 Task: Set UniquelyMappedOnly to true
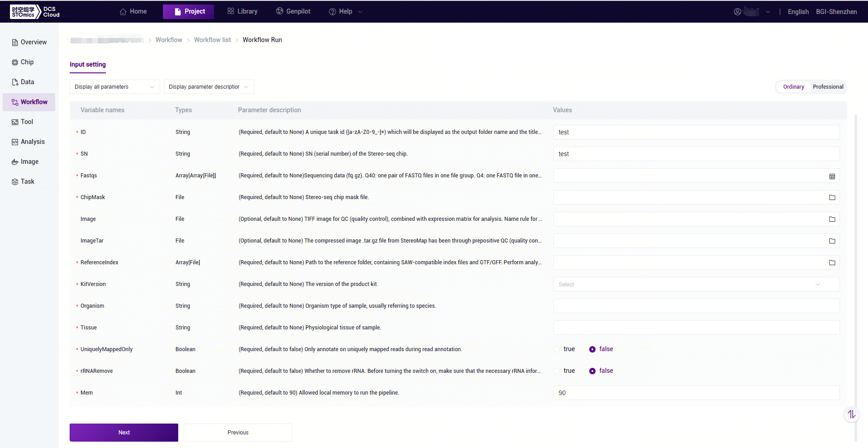click(x=557, y=349)
